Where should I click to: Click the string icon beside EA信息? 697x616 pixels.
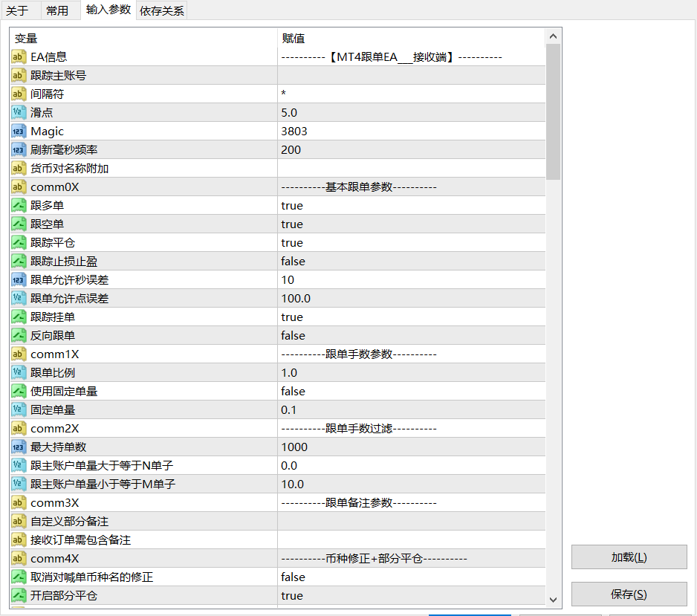[x=19, y=57]
